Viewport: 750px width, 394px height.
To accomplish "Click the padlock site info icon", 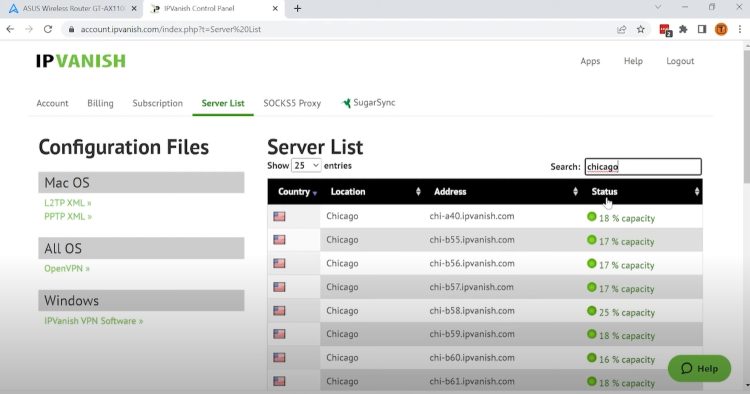I will point(71,29).
